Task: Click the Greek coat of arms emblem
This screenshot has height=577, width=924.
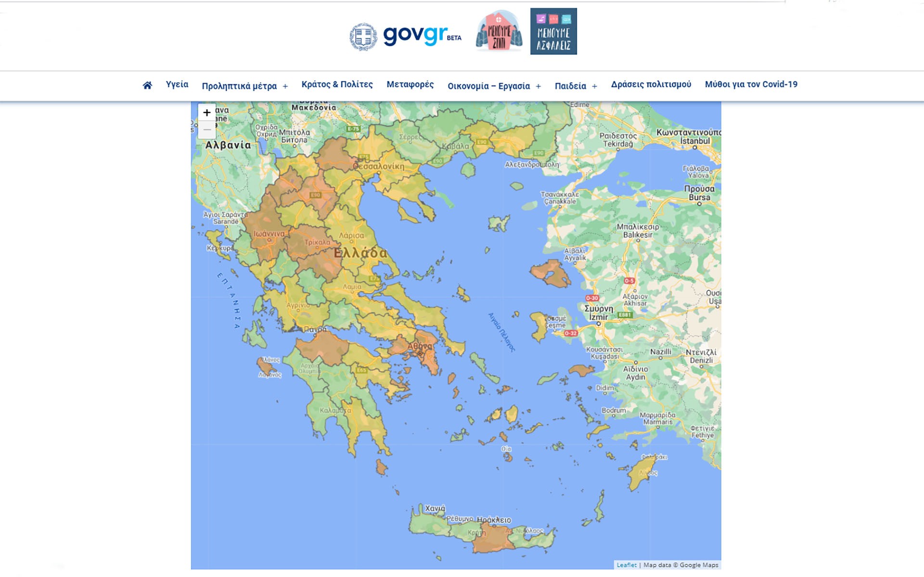Action: [364, 35]
